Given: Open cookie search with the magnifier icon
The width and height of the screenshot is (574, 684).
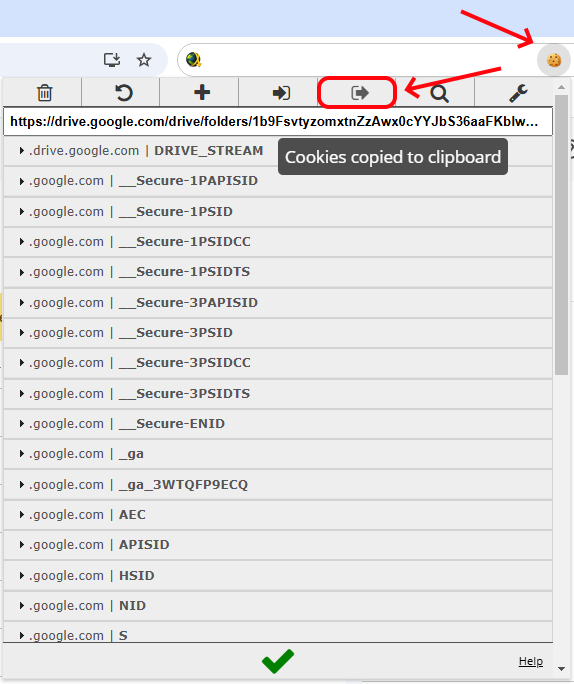Looking at the screenshot, I should click(x=439, y=93).
